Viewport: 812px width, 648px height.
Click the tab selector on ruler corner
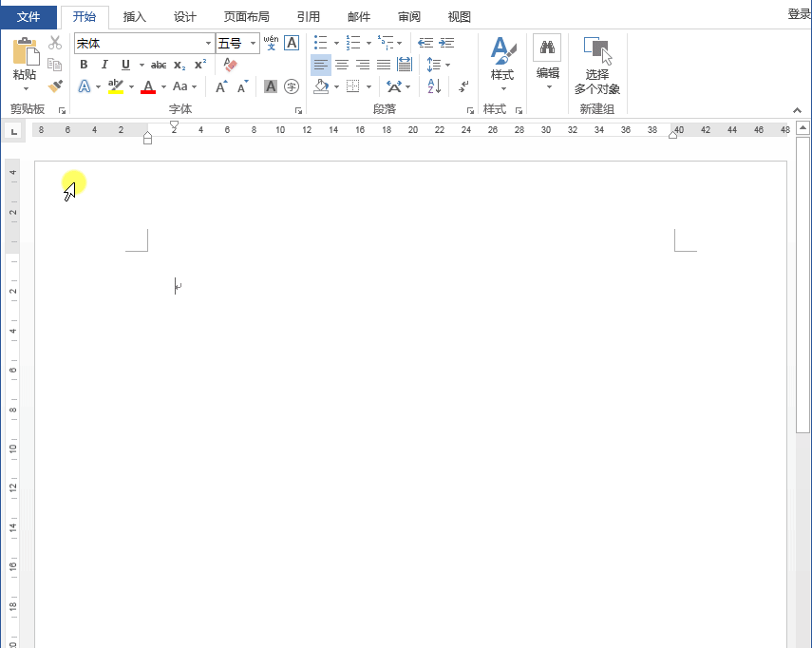tap(13, 130)
